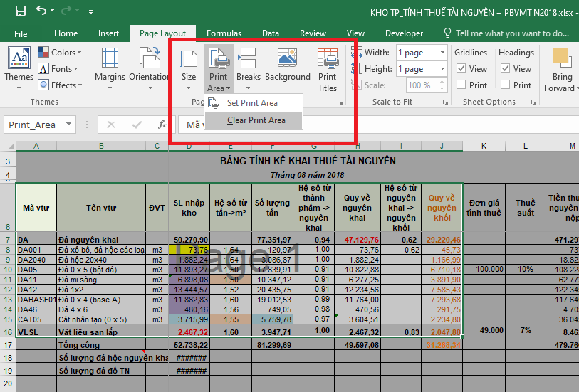Enable the Gridlines Print checkbox

[x=461, y=85]
